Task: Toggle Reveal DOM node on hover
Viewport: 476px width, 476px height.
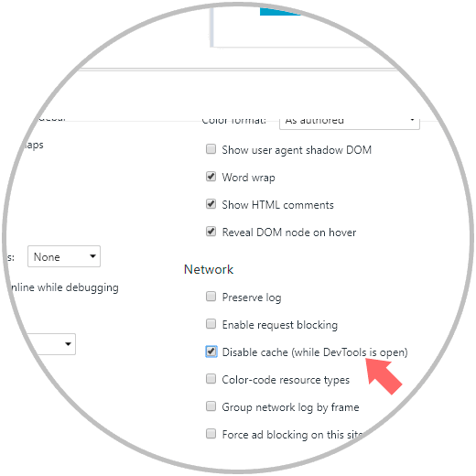Action: pos(211,232)
